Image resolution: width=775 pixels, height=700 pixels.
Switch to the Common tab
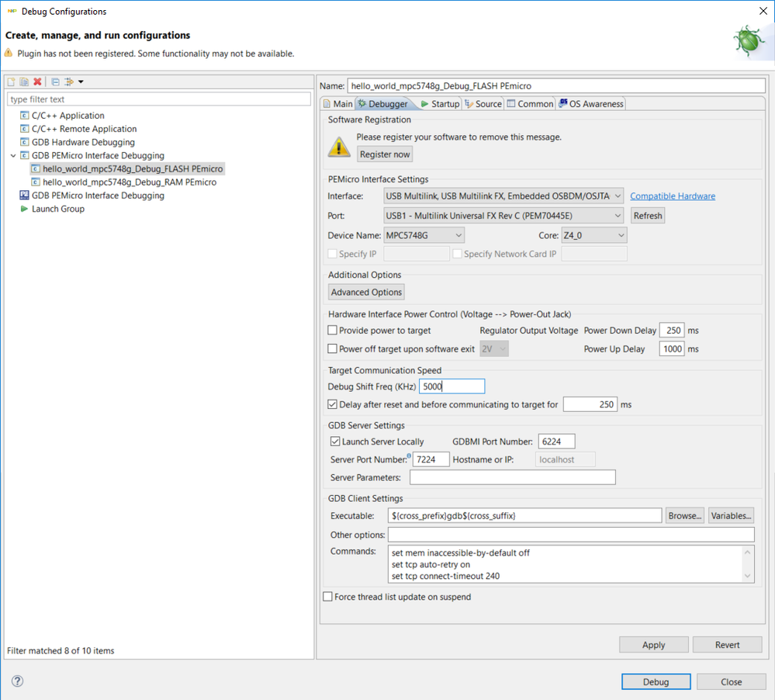tap(531, 104)
